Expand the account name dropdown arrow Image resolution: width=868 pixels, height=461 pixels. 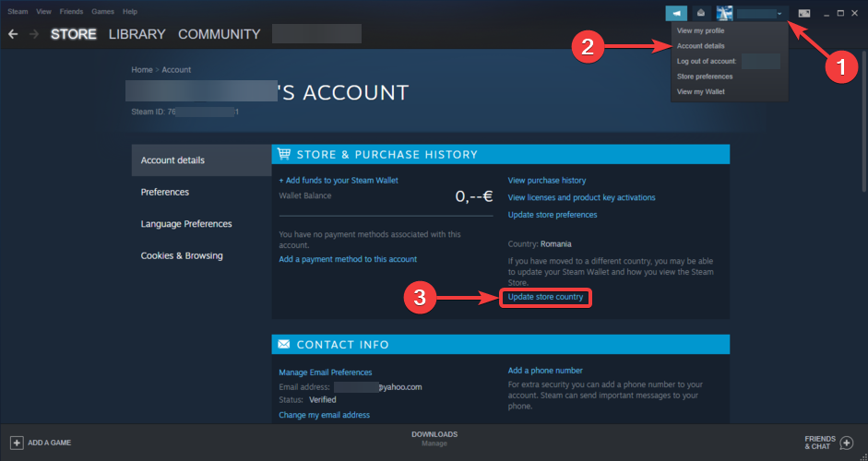[779, 14]
